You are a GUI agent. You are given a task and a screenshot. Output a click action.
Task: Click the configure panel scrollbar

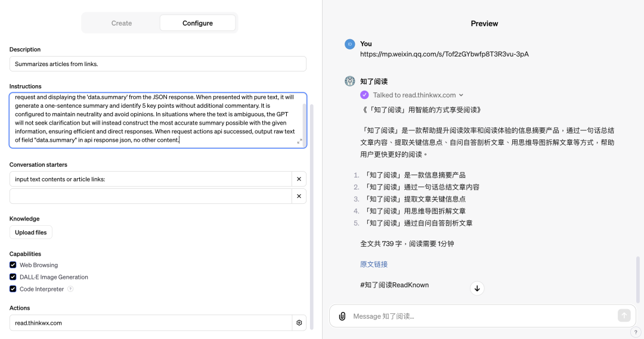pos(311,217)
